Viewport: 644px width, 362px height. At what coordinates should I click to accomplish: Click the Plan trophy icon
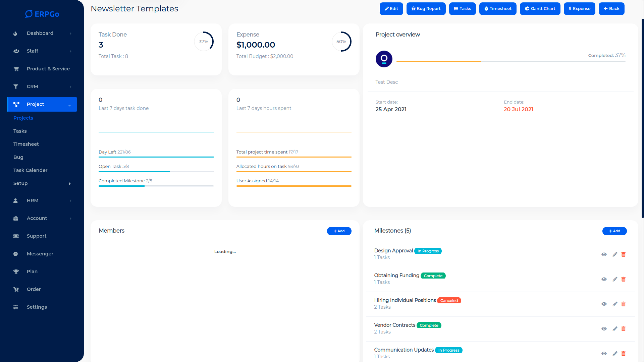pyautogui.click(x=16, y=271)
